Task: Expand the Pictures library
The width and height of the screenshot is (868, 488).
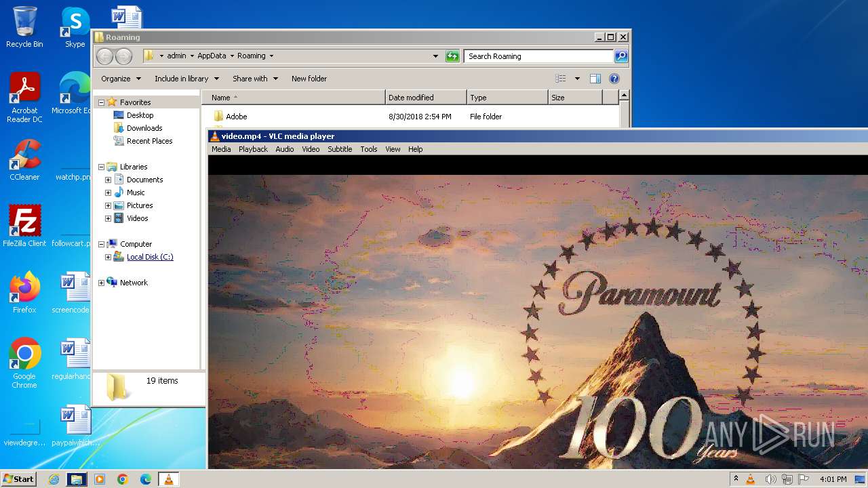Action: (x=108, y=205)
